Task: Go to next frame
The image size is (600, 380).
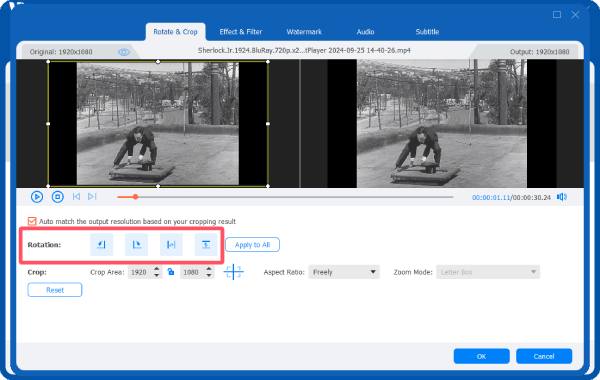Action: click(92, 197)
